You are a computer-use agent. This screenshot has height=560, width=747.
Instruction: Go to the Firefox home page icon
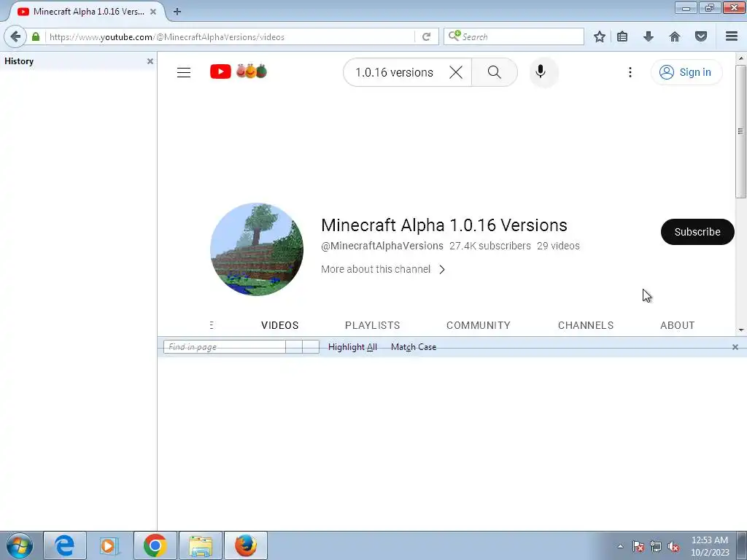coord(675,36)
